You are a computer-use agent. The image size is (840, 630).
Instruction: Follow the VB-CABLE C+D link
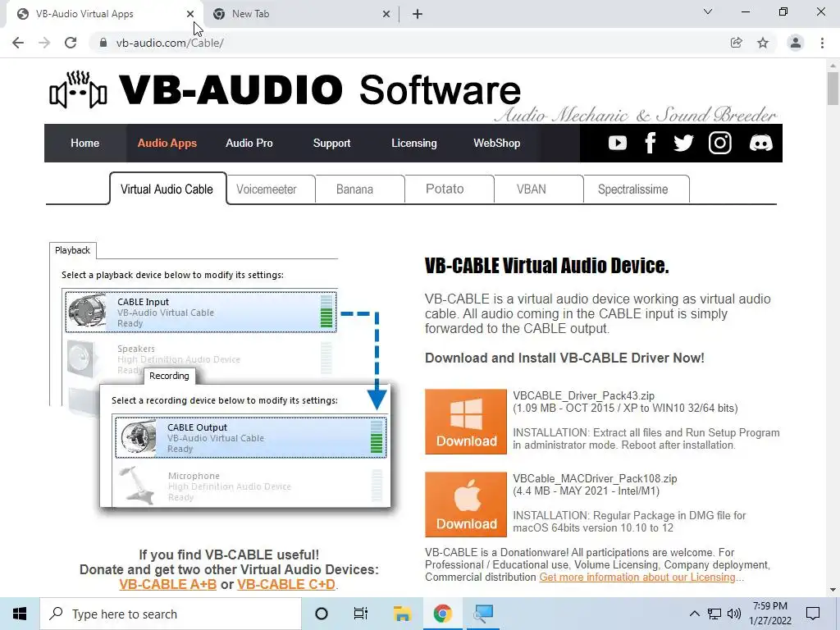[x=286, y=584]
